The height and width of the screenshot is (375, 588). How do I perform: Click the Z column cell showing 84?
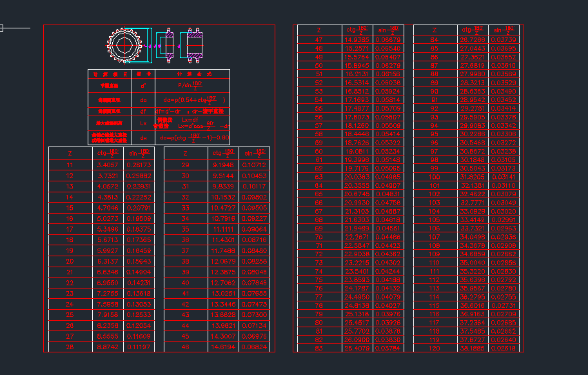pos(435,40)
